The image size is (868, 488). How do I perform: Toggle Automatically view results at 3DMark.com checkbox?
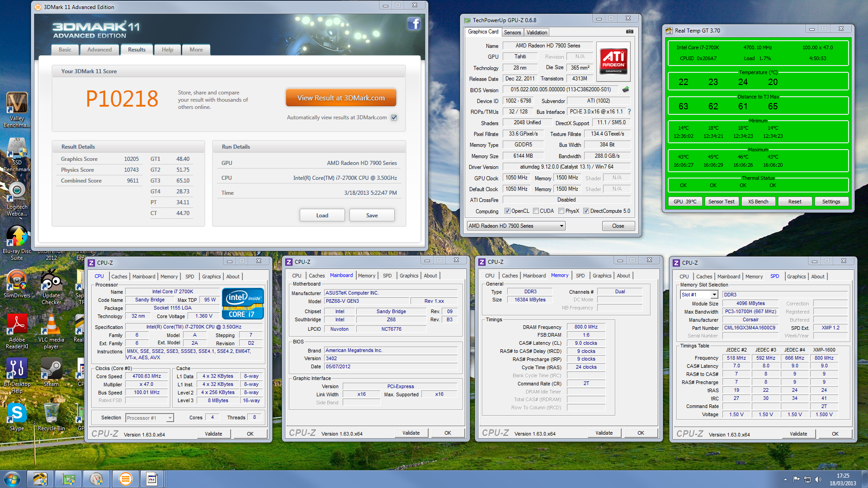(394, 117)
